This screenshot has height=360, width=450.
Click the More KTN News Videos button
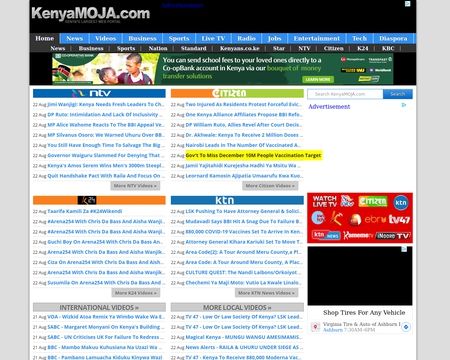267,293
